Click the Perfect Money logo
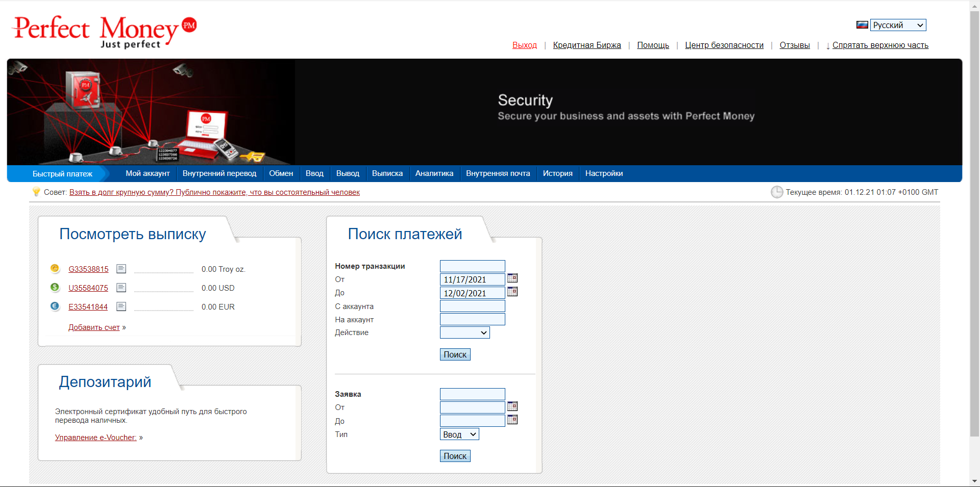This screenshot has width=980, height=487. pyautogui.click(x=105, y=32)
